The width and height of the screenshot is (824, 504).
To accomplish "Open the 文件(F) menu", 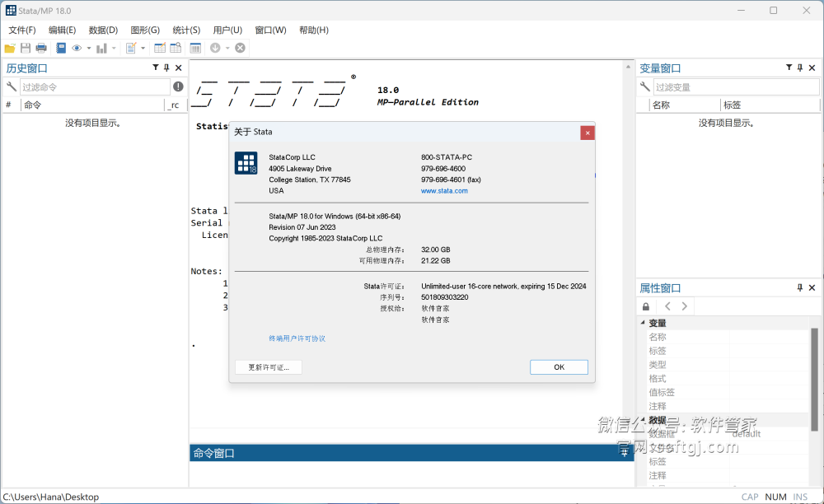I will (22, 30).
